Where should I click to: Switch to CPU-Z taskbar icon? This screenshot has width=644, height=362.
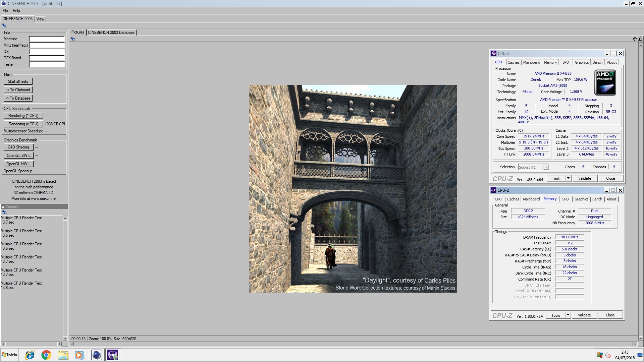(113, 355)
